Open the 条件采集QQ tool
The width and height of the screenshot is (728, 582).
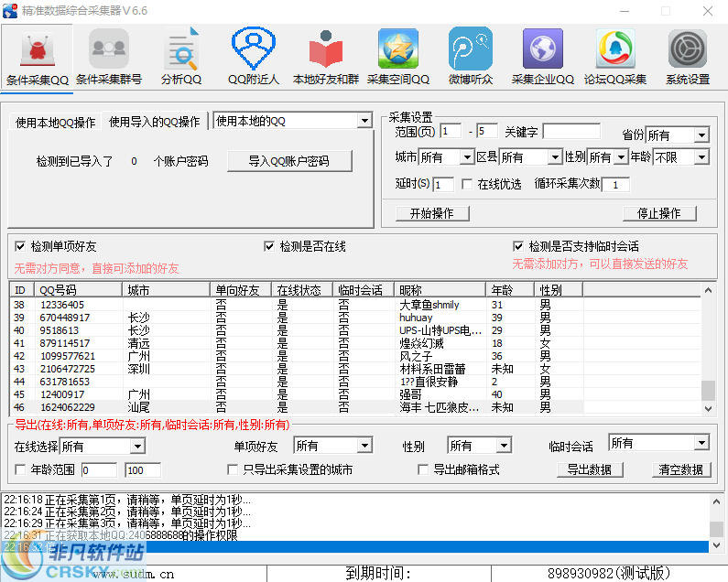point(38,57)
